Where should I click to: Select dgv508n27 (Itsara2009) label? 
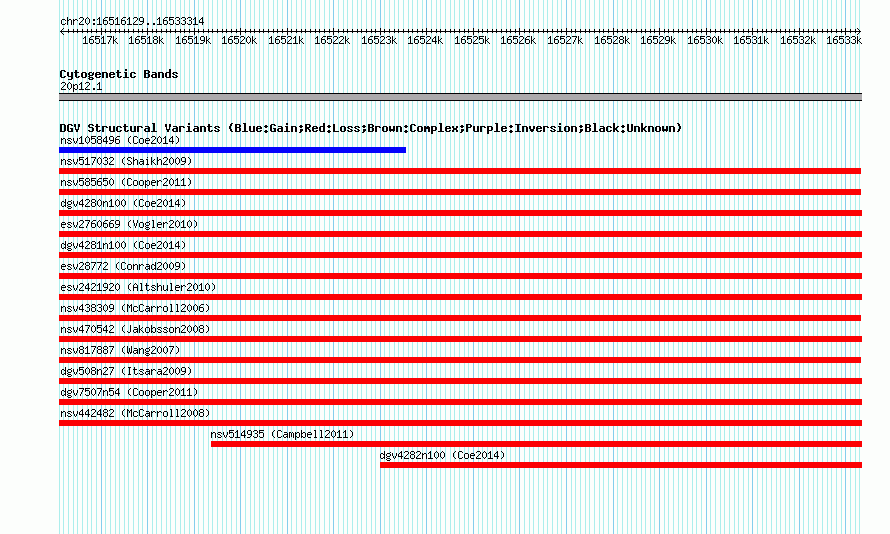coord(126,371)
